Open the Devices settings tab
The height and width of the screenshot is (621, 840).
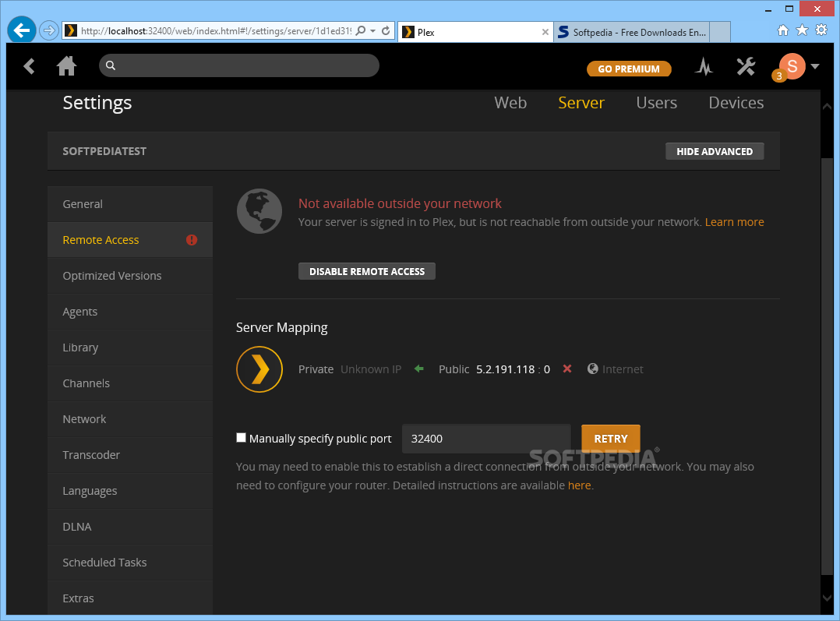pyautogui.click(x=736, y=102)
